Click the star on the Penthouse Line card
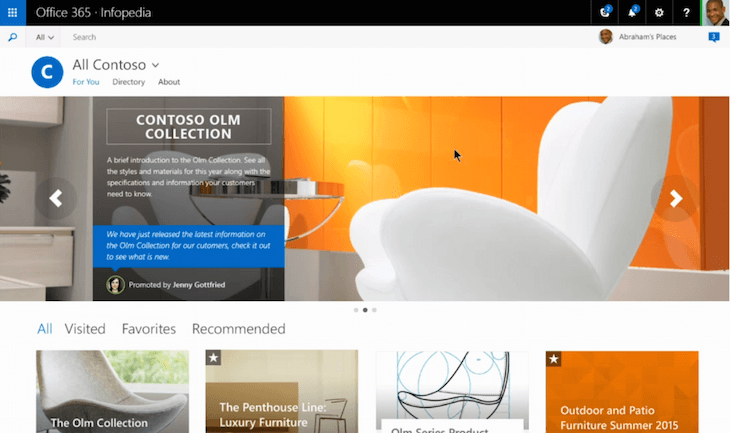730x433 pixels. [213, 358]
